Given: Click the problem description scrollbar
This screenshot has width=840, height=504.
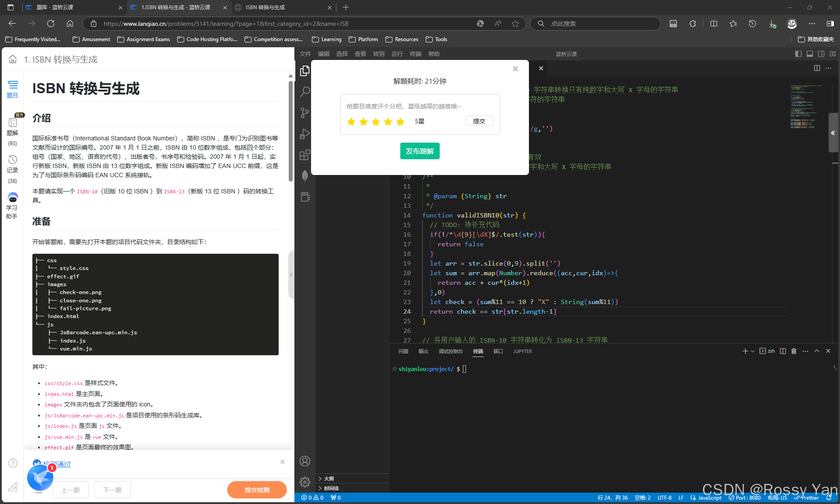Looking at the screenshot, I should (x=290, y=131).
